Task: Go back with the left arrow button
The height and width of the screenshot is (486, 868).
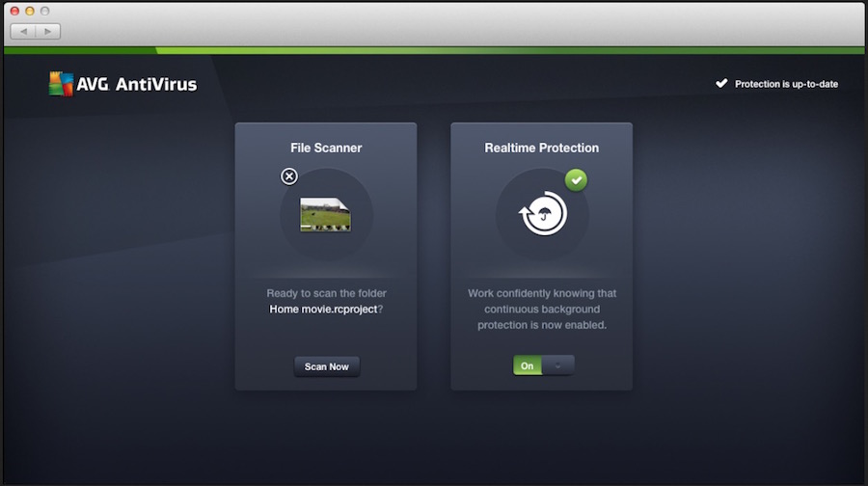Action: pos(23,32)
